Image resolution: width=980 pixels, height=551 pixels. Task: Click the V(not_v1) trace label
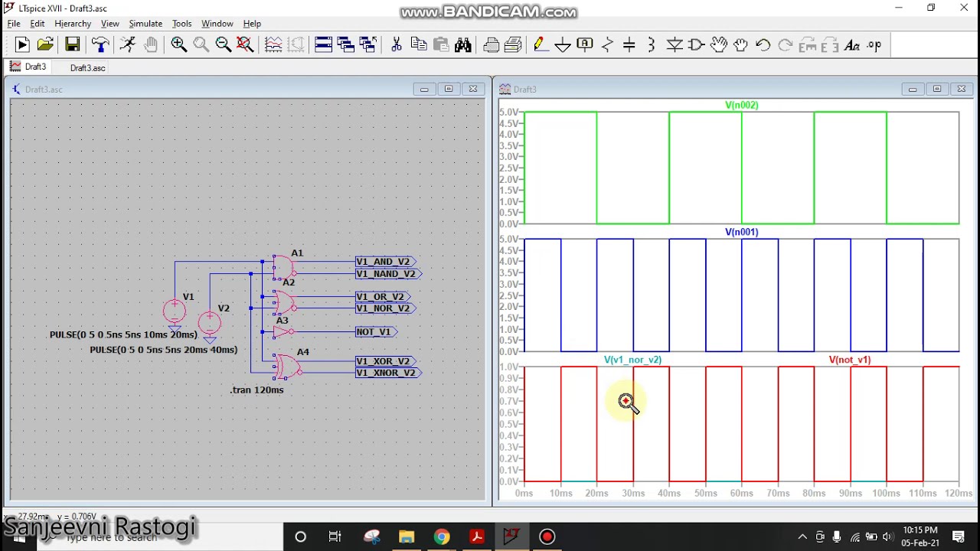(849, 360)
